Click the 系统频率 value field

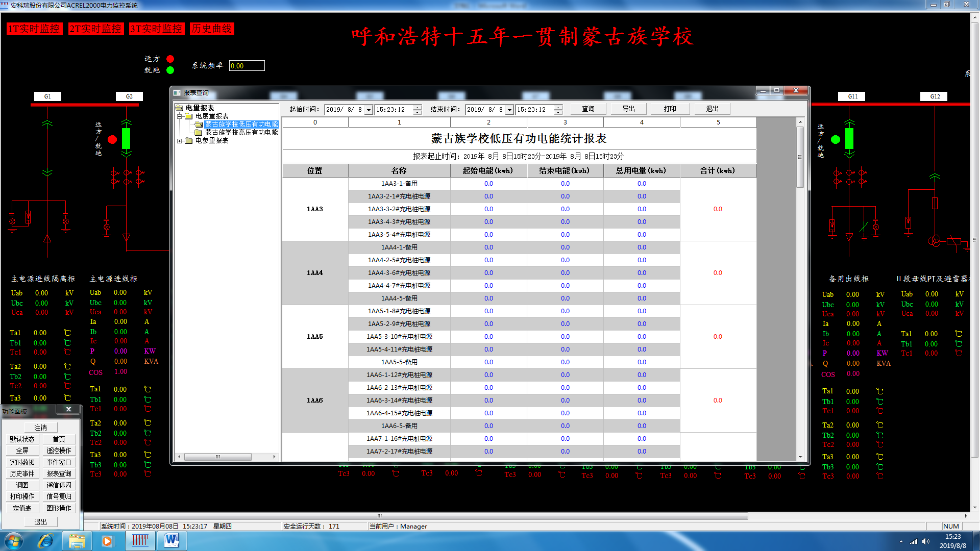[x=247, y=66]
